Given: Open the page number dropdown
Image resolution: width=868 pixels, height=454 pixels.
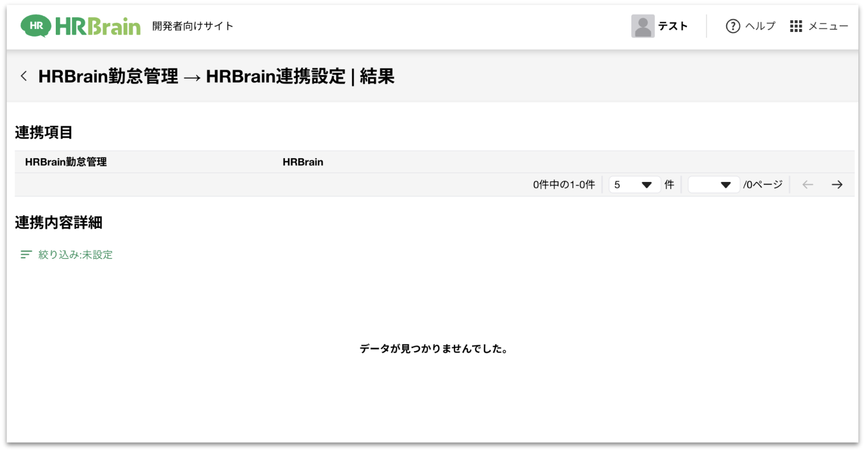Looking at the screenshot, I should (x=713, y=185).
